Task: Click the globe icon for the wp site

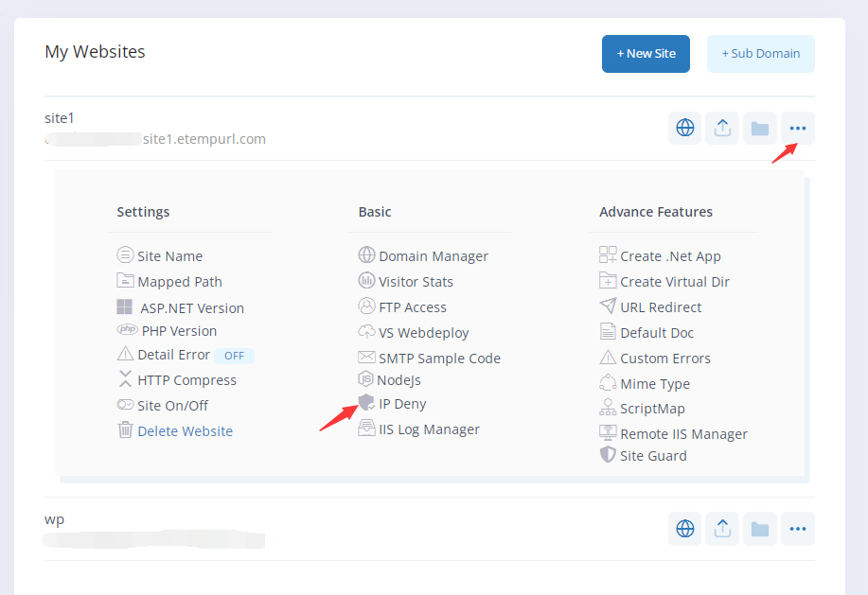Action: 684,528
